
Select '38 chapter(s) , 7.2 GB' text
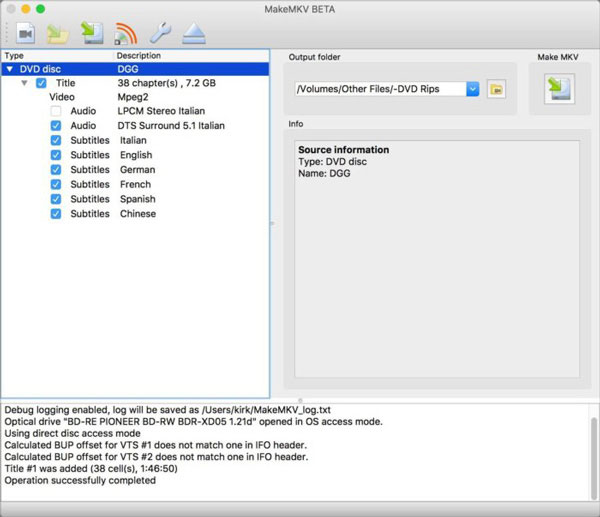(166, 83)
